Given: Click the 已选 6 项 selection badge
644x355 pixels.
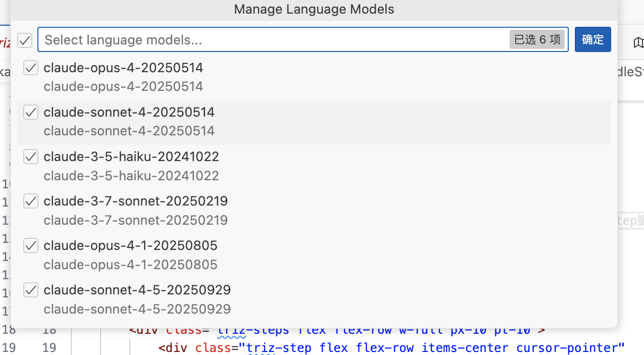Looking at the screenshot, I should [x=537, y=40].
